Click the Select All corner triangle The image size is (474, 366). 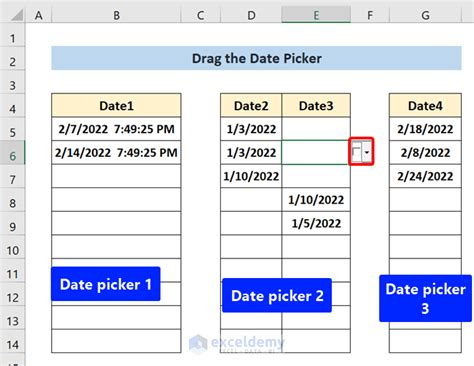pyautogui.click(x=17, y=15)
